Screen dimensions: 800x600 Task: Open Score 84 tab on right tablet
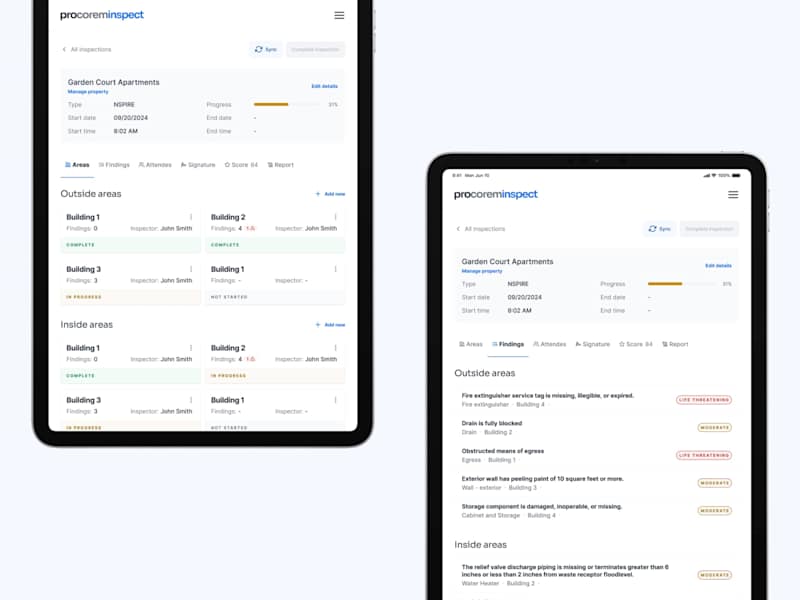[636, 344]
